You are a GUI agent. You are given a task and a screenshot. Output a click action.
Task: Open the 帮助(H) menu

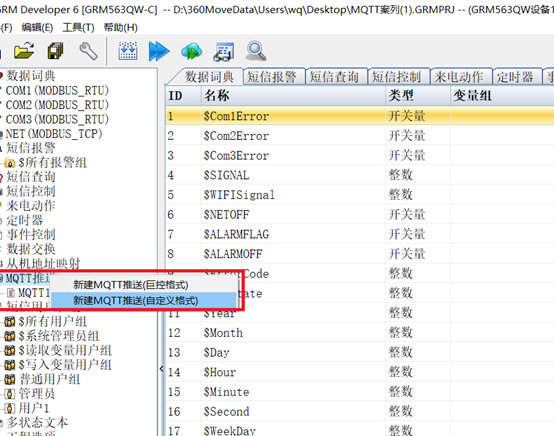(120, 28)
